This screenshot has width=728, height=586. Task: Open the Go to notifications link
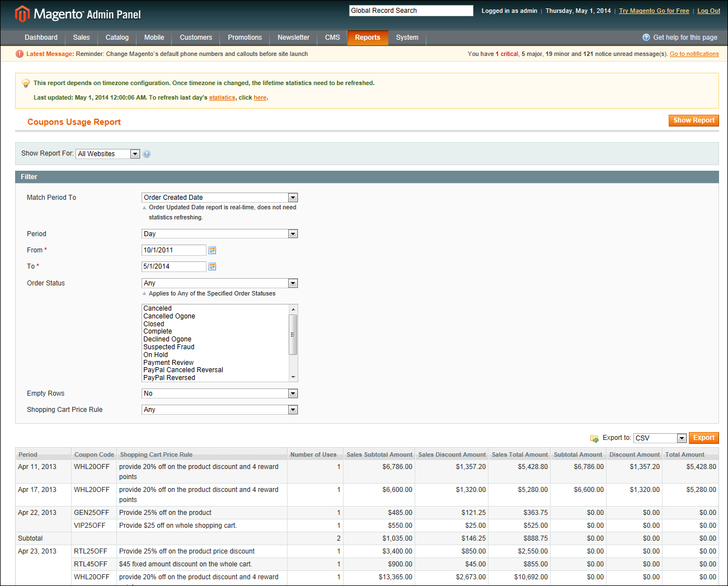[x=694, y=54]
